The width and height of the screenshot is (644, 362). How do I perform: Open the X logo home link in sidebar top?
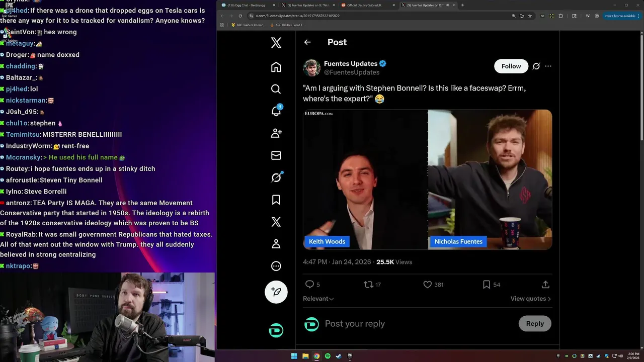[276, 43]
